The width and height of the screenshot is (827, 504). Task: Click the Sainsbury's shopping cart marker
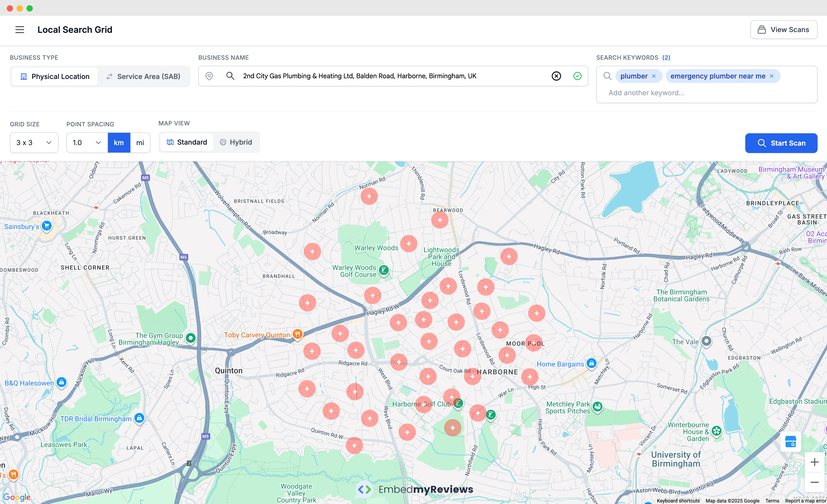(x=47, y=226)
